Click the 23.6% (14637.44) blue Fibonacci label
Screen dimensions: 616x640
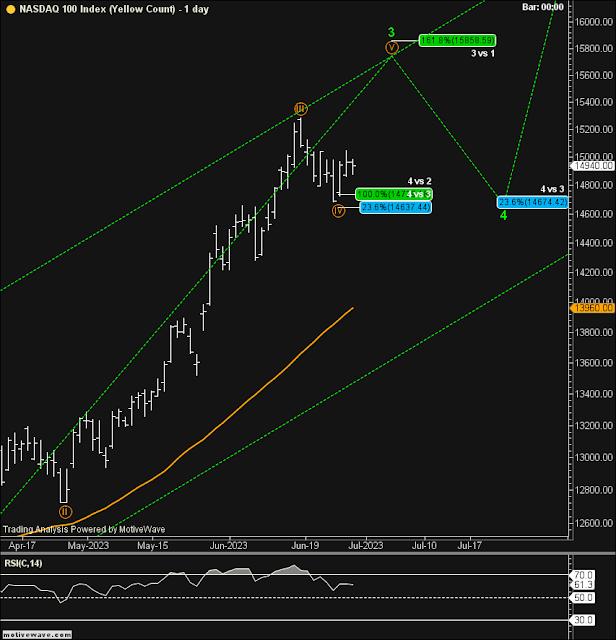[x=396, y=207]
